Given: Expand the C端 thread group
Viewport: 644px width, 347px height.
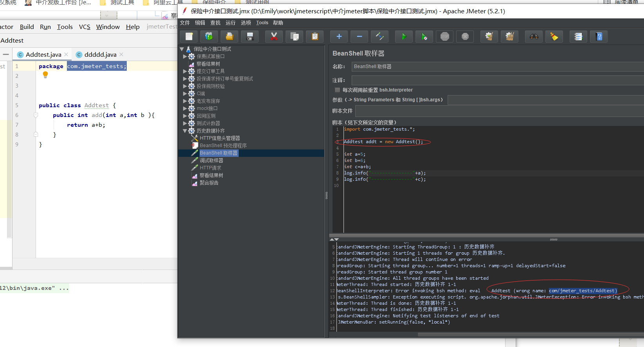Looking at the screenshot, I should 185,93.
